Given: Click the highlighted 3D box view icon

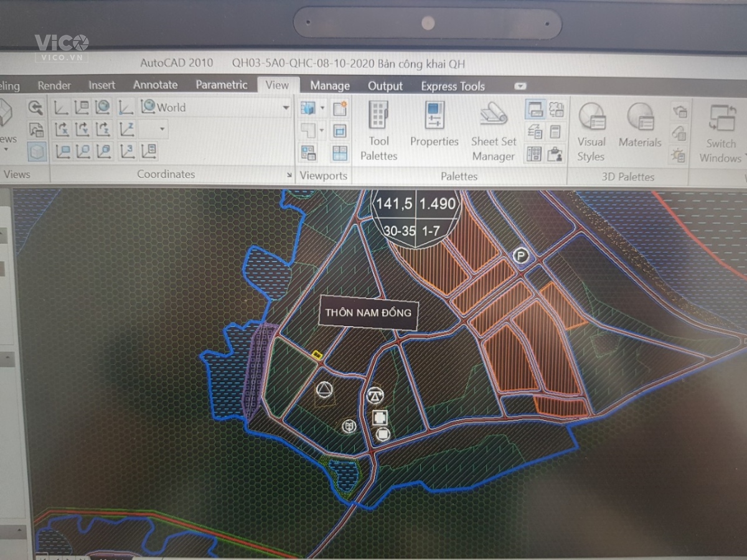Looking at the screenshot, I should pos(37,151).
